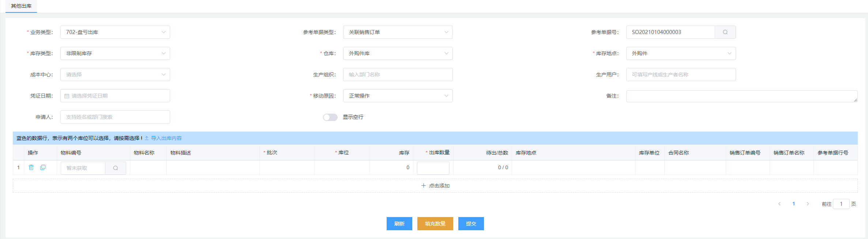868x239 pixels.
Task: Click the orange 填充数量 button
Action: [435, 224]
